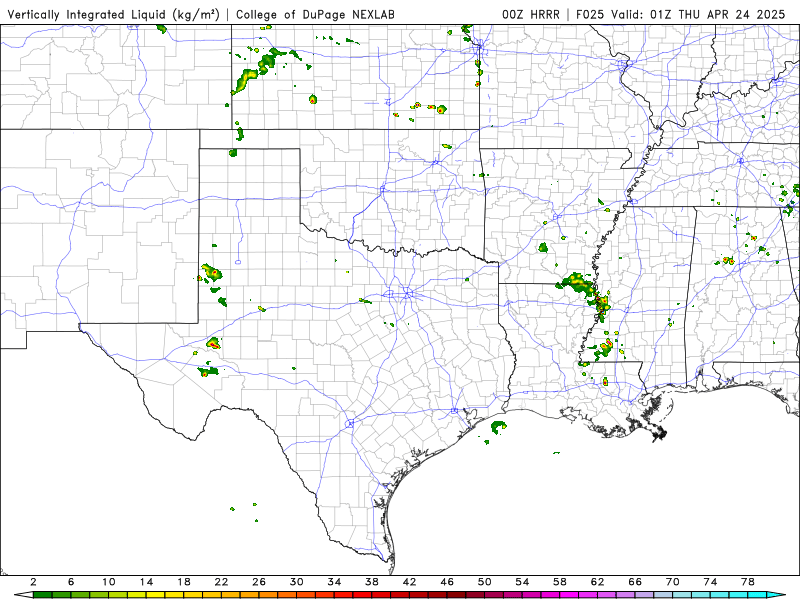800x600 pixels.
Task: Click the legend value "50"
Action: (485, 582)
